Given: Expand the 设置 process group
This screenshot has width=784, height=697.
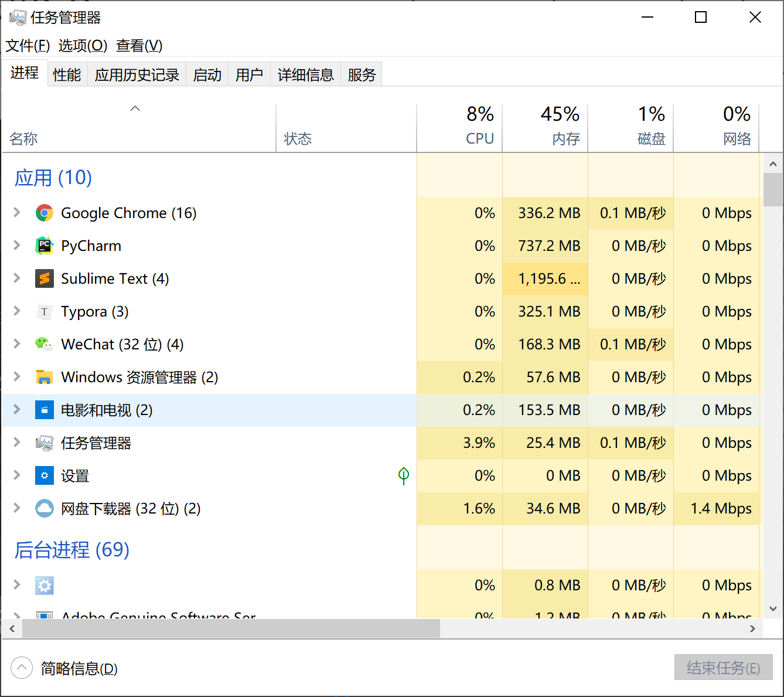Looking at the screenshot, I should pos(17,475).
